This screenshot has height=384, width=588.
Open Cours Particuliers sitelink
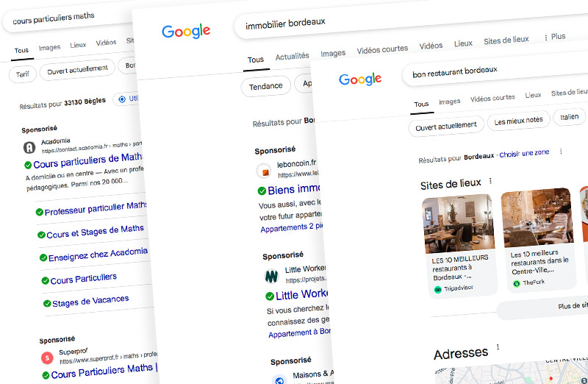(x=83, y=279)
